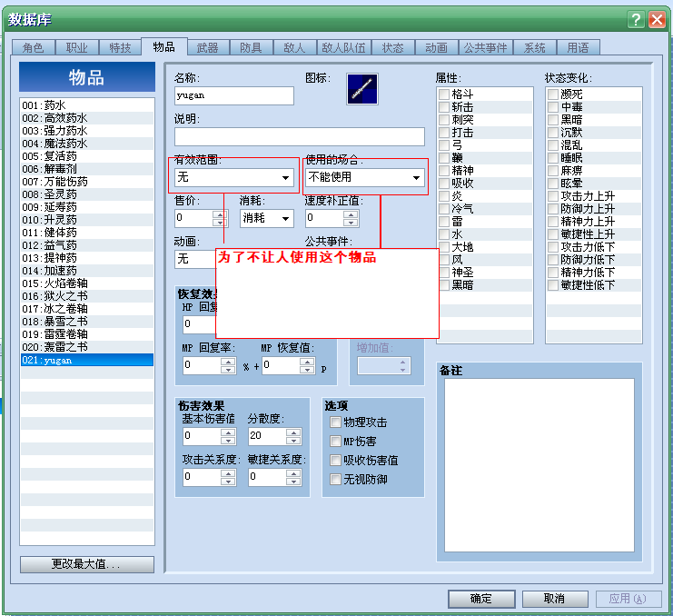Select item 021:yugan
The image size is (673, 616).
tap(87, 360)
